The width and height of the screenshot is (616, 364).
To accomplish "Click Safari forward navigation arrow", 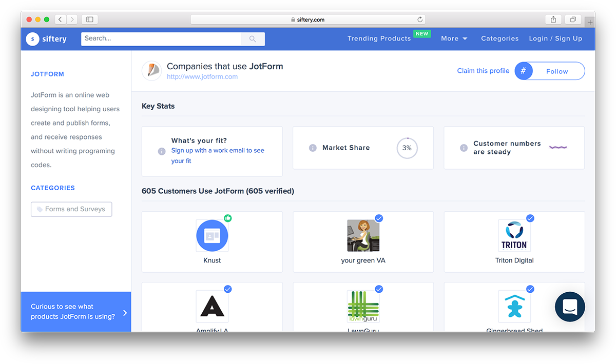I will click(72, 19).
